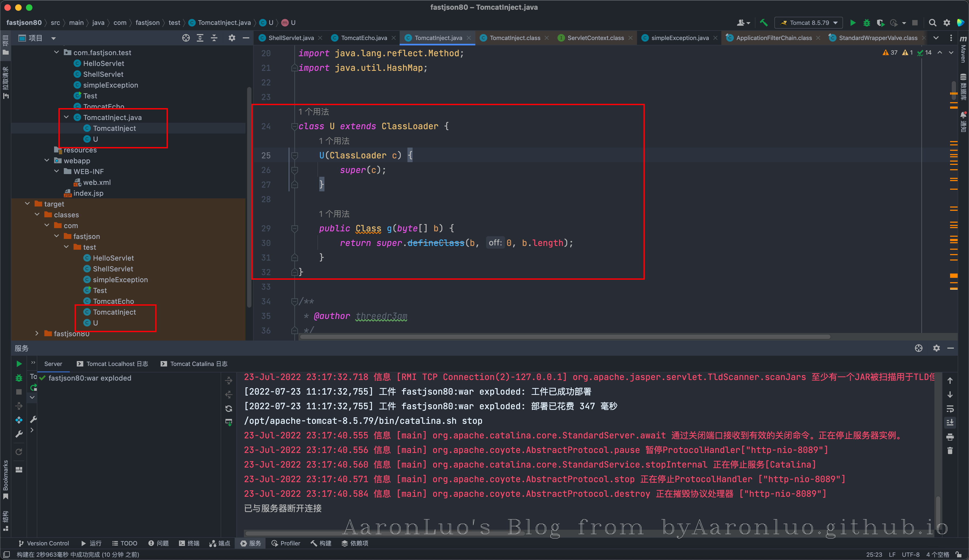Hide the project tool window with minus icon
This screenshot has height=560, width=969.
pyautogui.click(x=246, y=38)
